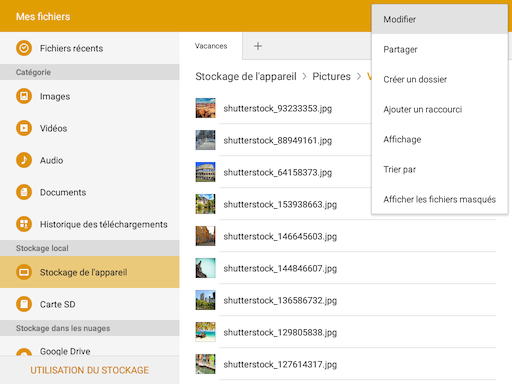Open thumbnail of shutterstock_88949161.jpg
This screenshot has height=384, width=512.
click(205, 140)
